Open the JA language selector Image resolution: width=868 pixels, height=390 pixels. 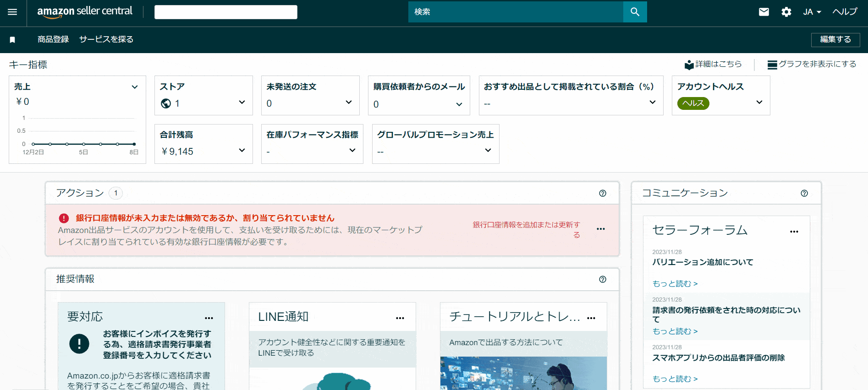[812, 12]
